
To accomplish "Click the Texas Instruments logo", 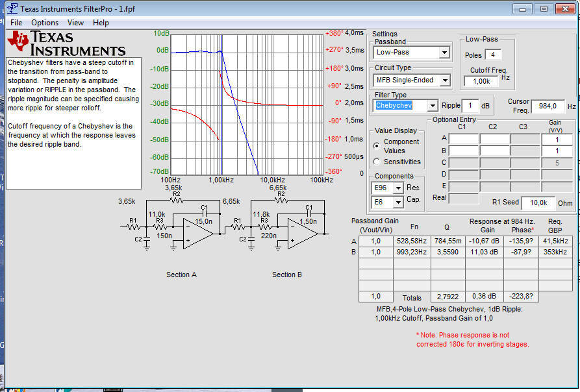I will coord(67,43).
